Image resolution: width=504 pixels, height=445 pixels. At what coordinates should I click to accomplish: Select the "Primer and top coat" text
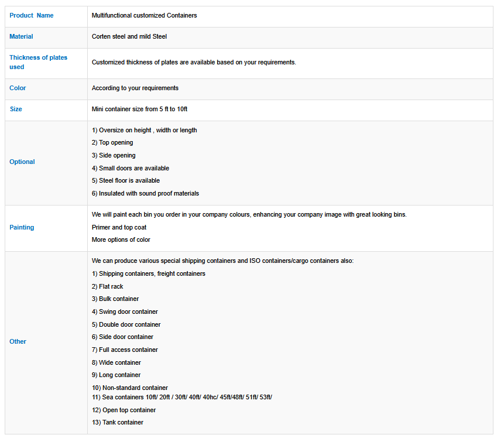point(119,228)
